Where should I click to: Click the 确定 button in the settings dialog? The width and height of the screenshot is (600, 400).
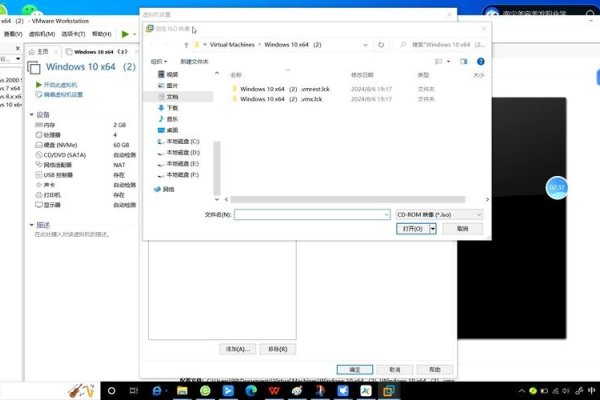(x=355, y=370)
